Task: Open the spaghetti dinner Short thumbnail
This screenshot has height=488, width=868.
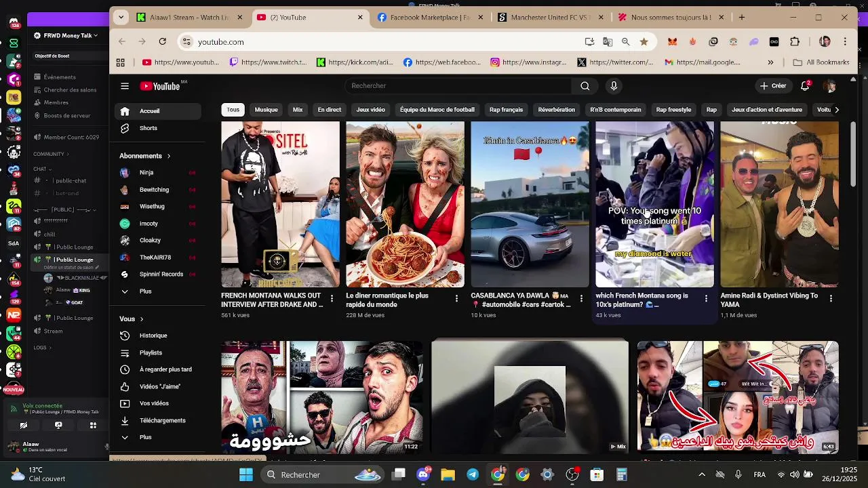Action: [x=405, y=205]
